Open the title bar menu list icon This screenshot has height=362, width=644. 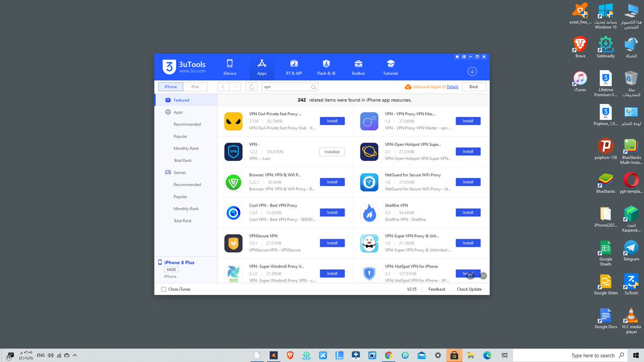[464, 56]
